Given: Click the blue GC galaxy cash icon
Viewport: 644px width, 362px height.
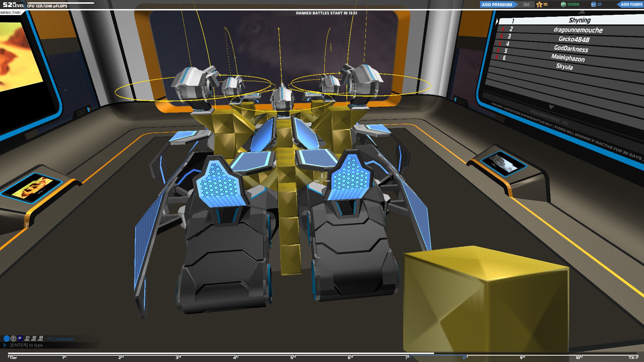Looking at the screenshot, I should [x=593, y=4].
